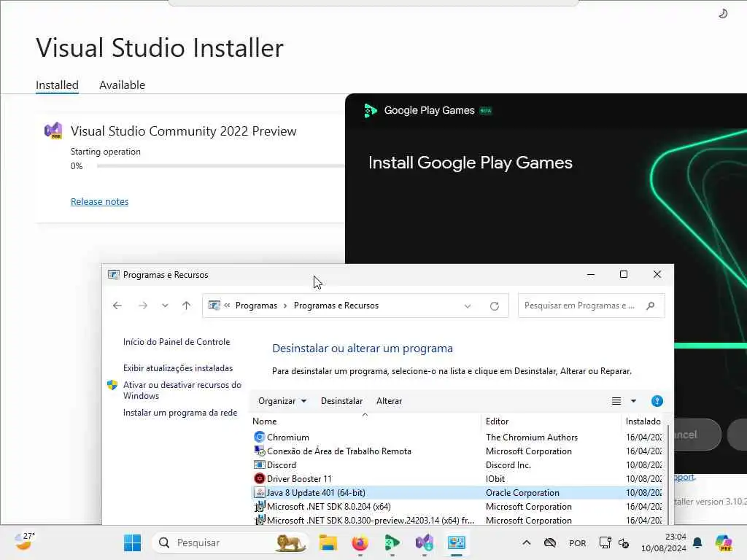Refresh the Programas e Recursos list

[495, 306]
